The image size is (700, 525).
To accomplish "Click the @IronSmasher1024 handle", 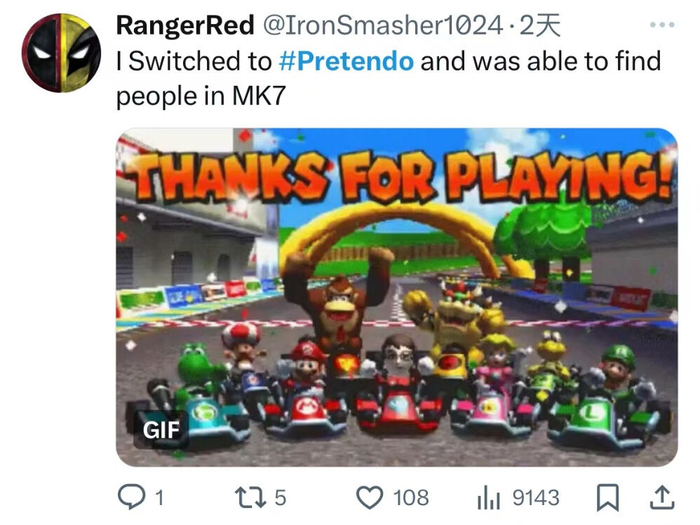I will pos(383,25).
